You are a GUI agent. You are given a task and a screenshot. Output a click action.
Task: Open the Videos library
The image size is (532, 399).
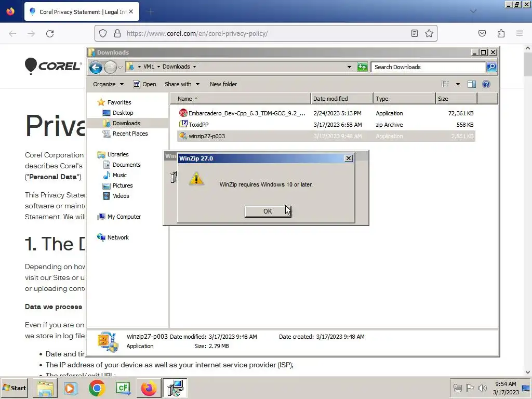[x=121, y=196]
